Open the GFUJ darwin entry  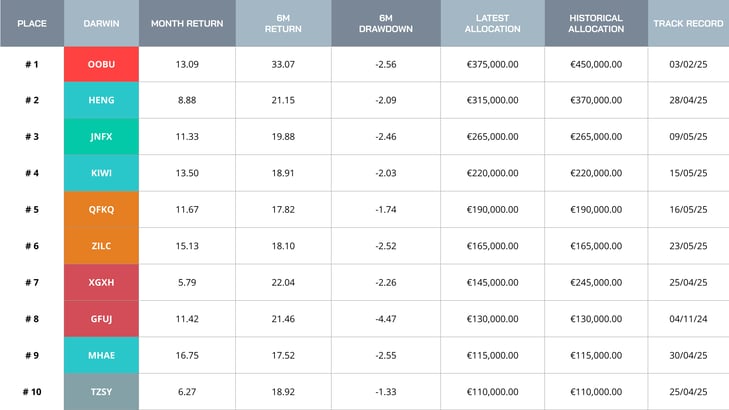click(x=101, y=319)
